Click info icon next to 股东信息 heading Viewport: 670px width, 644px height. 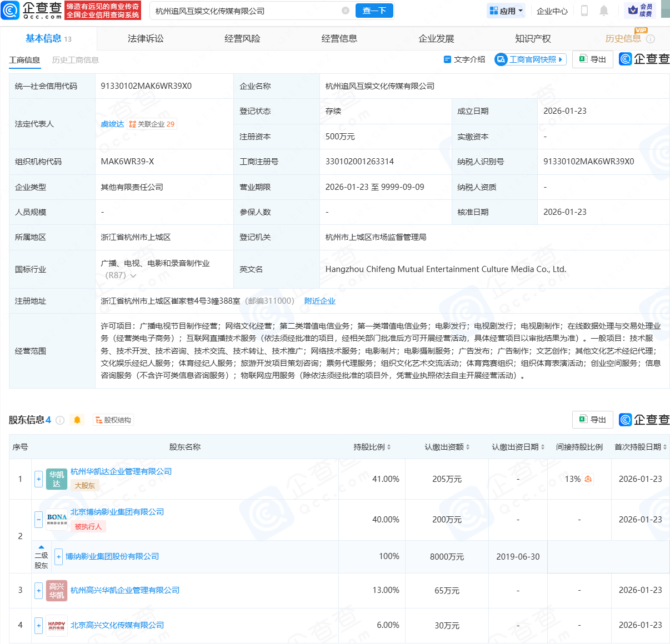pos(61,420)
